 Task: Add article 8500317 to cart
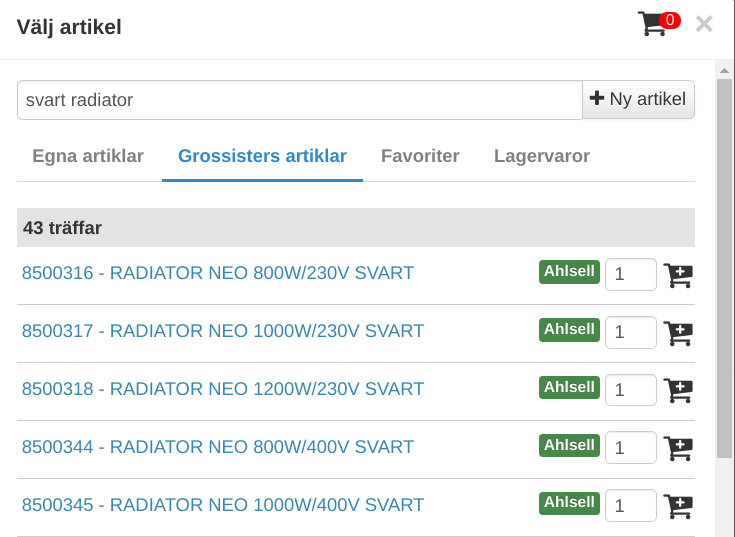pyautogui.click(x=678, y=333)
